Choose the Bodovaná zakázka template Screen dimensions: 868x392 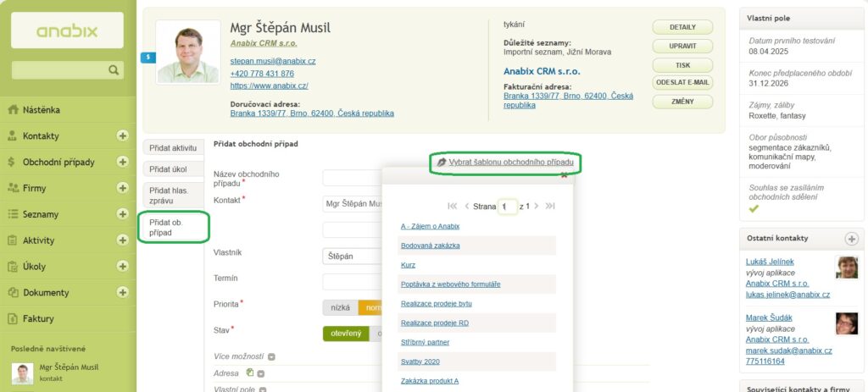(x=430, y=246)
